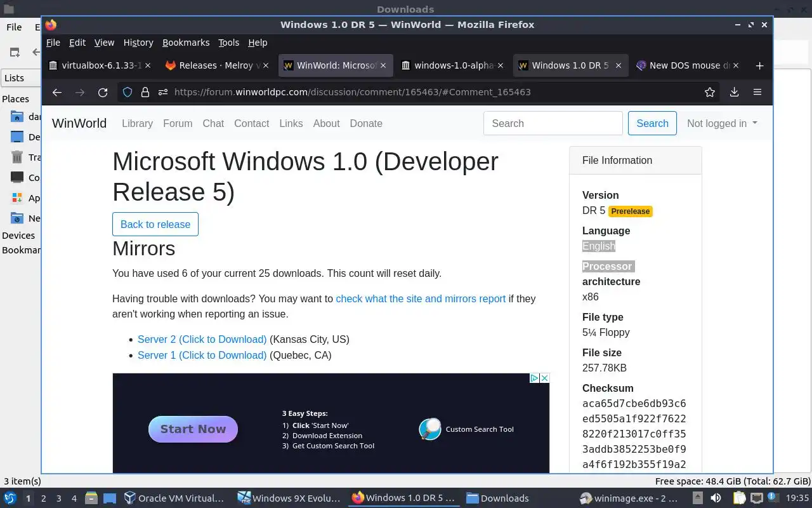Image resolution: width=812 pixels, height=508 pixels.
Task: Open a new Firefox tab with plus button
Action: (759, 65)
